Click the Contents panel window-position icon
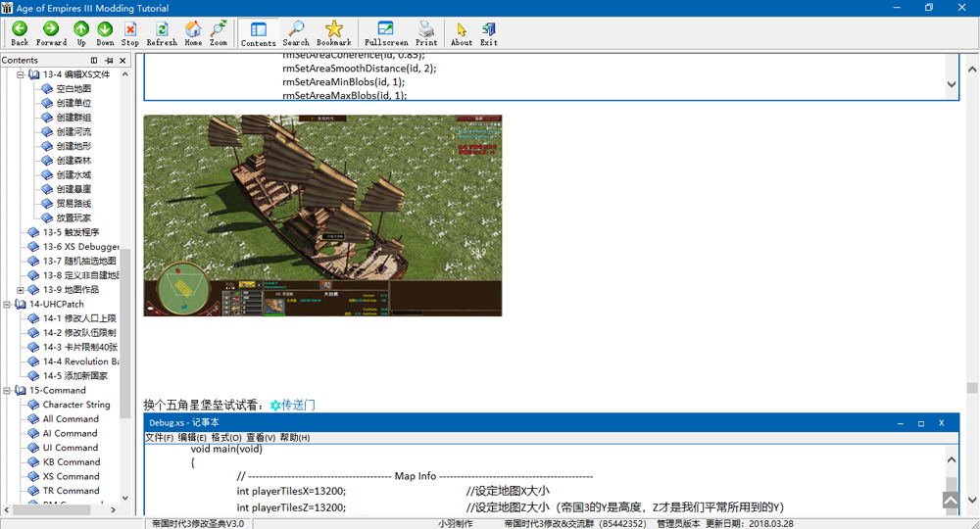This screenshot has height=529, width=980. [x=94, y=61]
